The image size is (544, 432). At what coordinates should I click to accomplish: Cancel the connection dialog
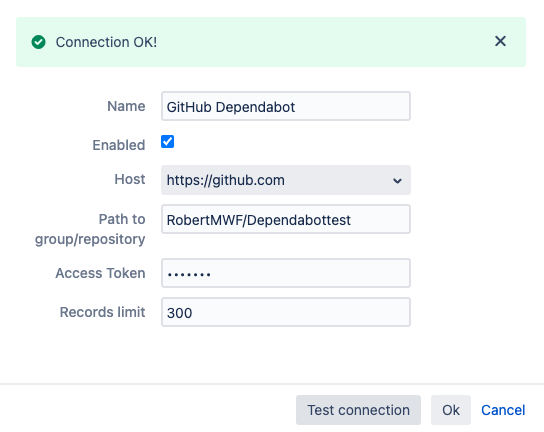click(503, 410)
